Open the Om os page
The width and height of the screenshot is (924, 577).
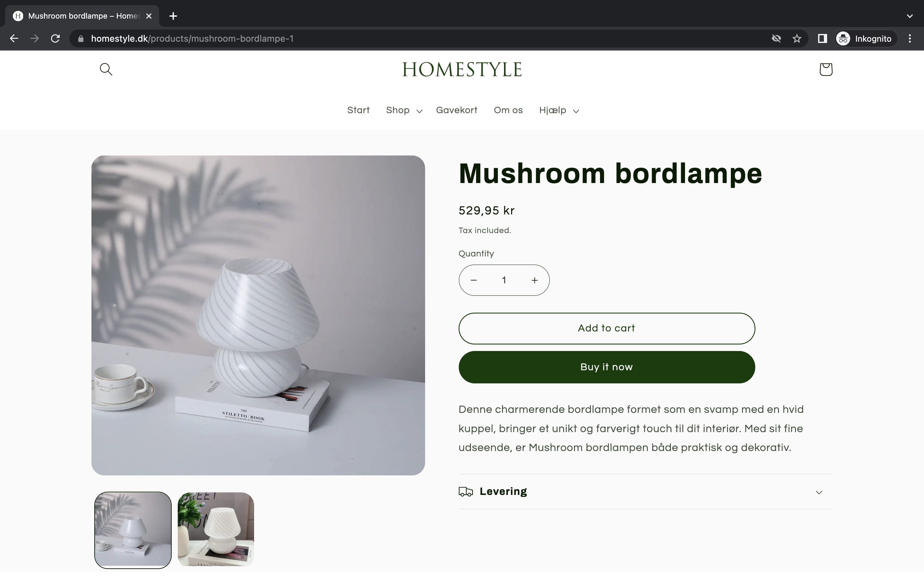click(508, 110)
